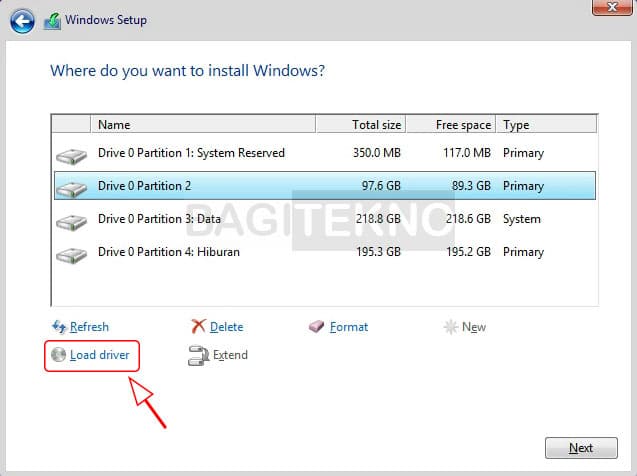Screen dimensions: 637x476
Task: Click drive icon for Drive 0 Partition 2
Action: 72,189
